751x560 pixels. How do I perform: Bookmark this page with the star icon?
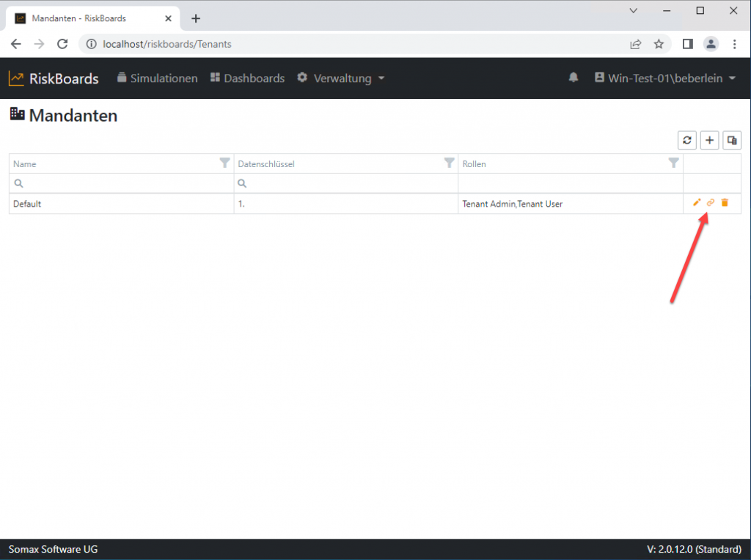point(659,44)
